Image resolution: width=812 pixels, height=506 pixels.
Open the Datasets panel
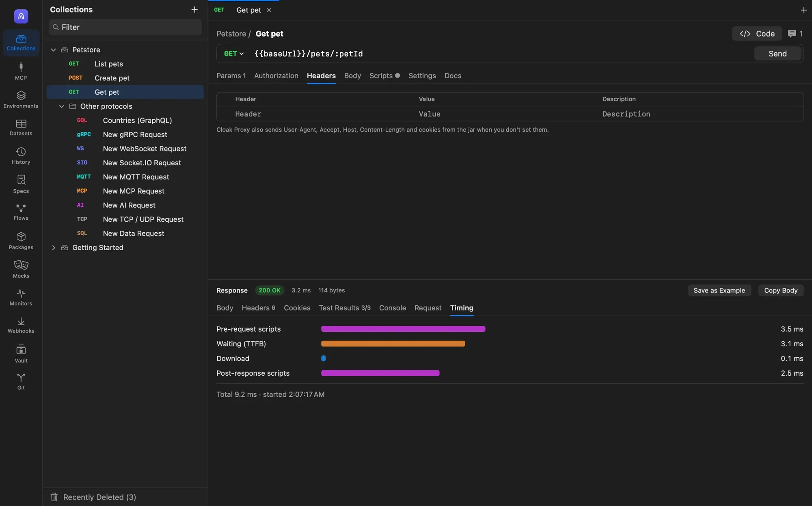click(x=21, y=128)
